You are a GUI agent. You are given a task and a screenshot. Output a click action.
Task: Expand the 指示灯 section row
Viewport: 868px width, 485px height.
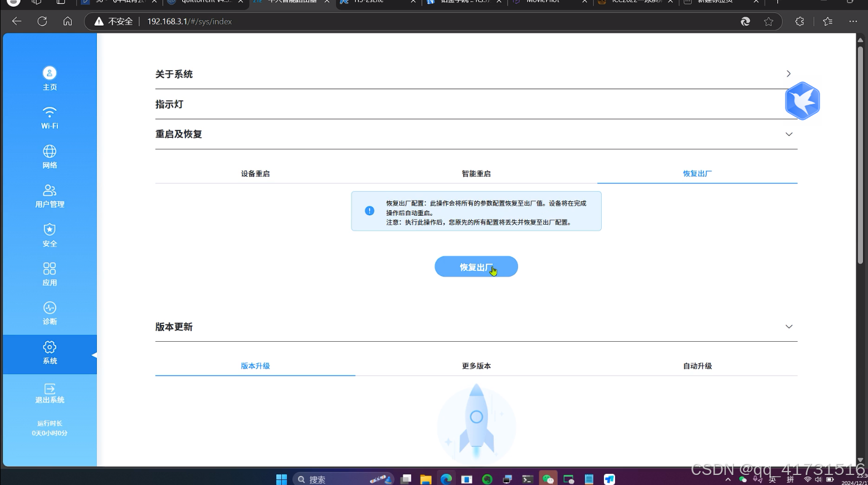[x=476, y=104]
